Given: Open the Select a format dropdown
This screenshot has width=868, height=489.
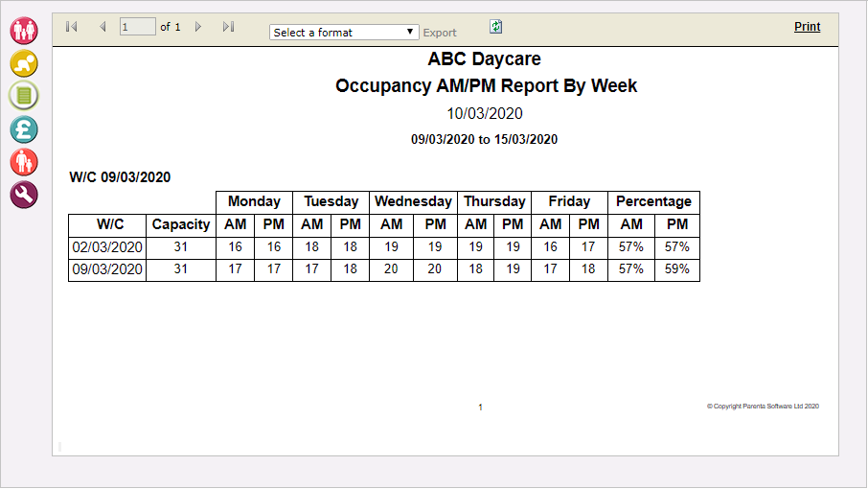Looking at the screenshot, I should coord(344,32).
